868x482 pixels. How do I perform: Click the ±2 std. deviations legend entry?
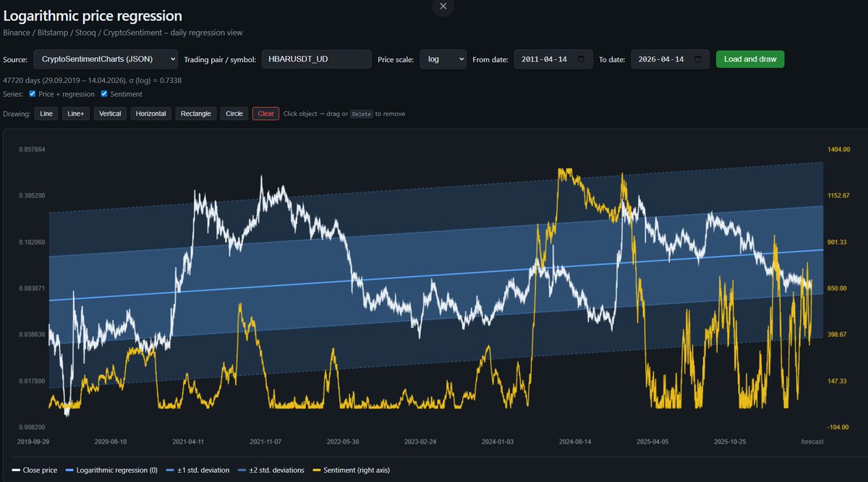pyautogui.click(x=271, y=470)
